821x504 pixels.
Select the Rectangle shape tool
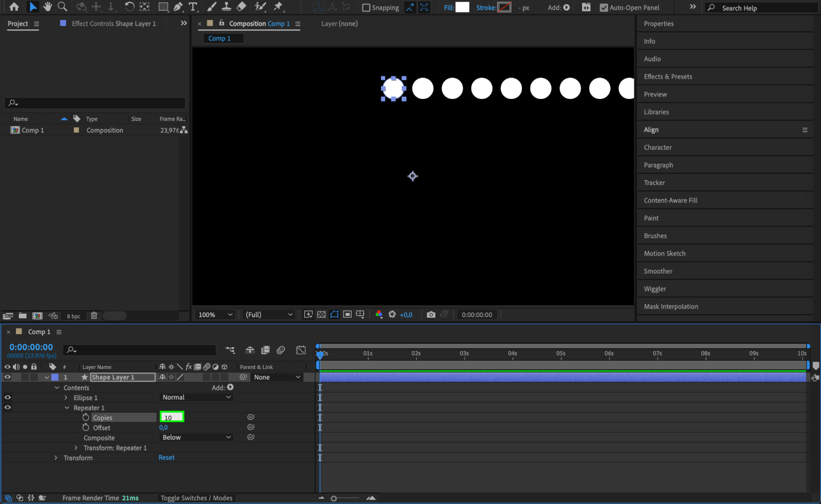[163, 7]
